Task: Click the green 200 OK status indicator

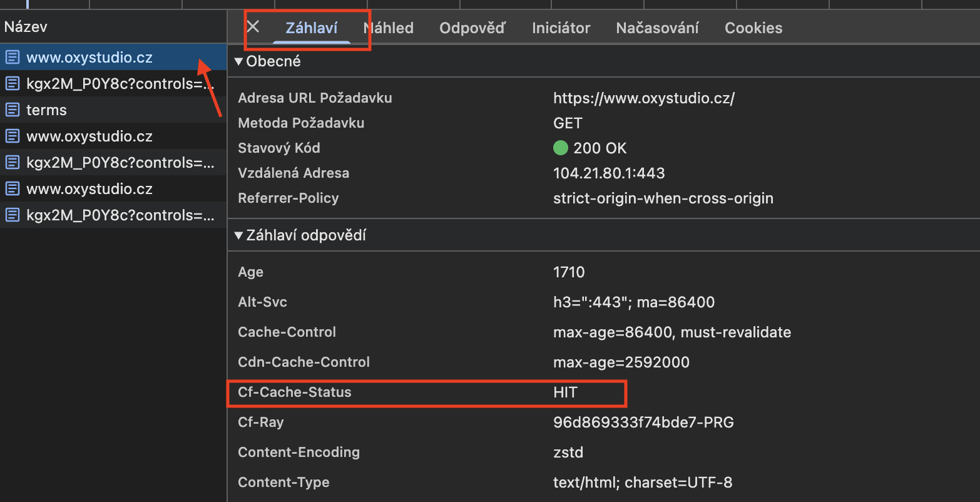Action: 561,148
